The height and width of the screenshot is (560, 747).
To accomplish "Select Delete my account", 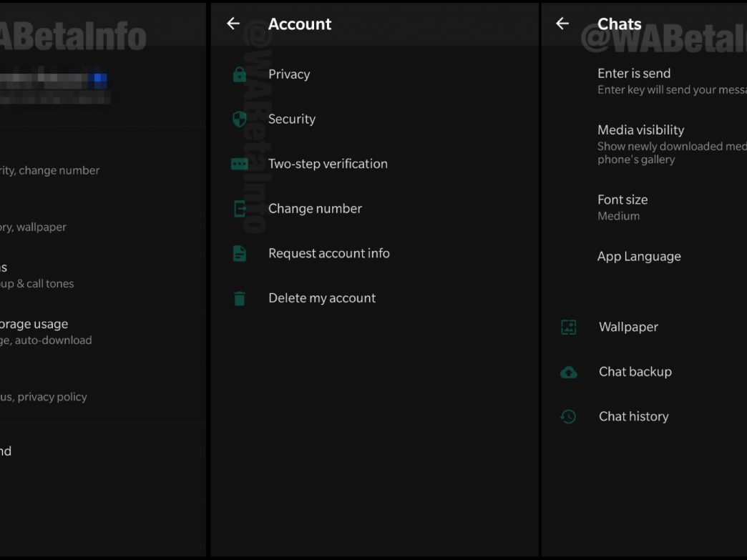I will pyautogui.click(x=322, y=298).
